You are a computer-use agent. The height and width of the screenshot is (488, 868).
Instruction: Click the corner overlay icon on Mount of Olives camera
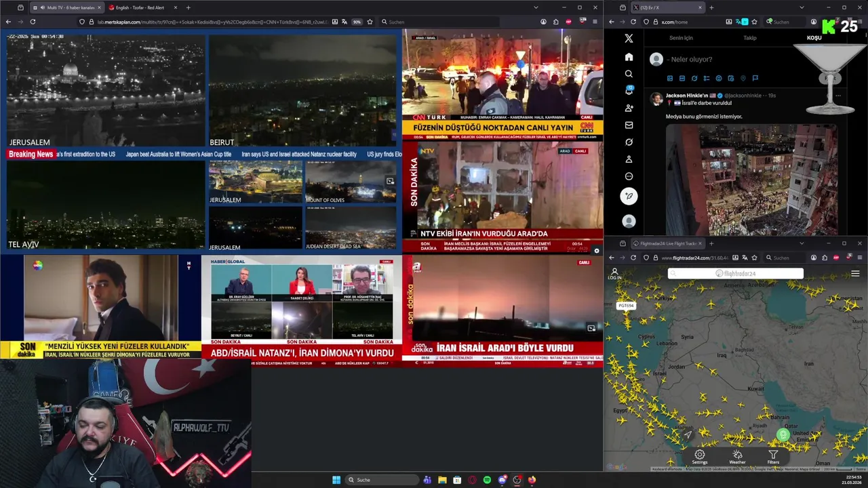tap(390, 181)
